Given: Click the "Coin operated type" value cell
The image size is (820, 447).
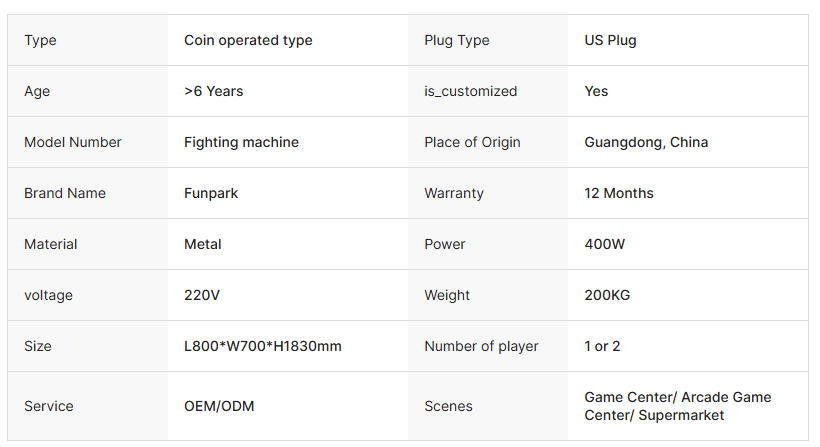Looking at the screenshot, I should (248, 41).
